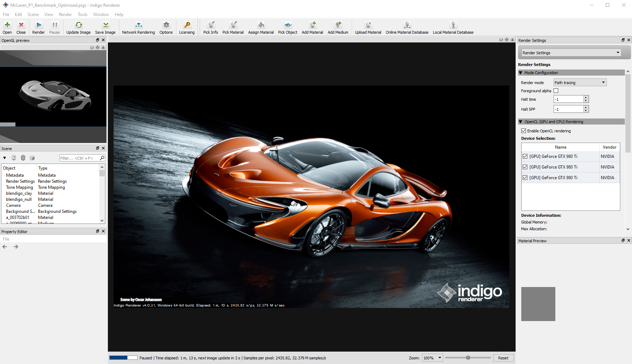Open the Zoom 100% dropdown
632x364 pixels.
pos(433,358)
